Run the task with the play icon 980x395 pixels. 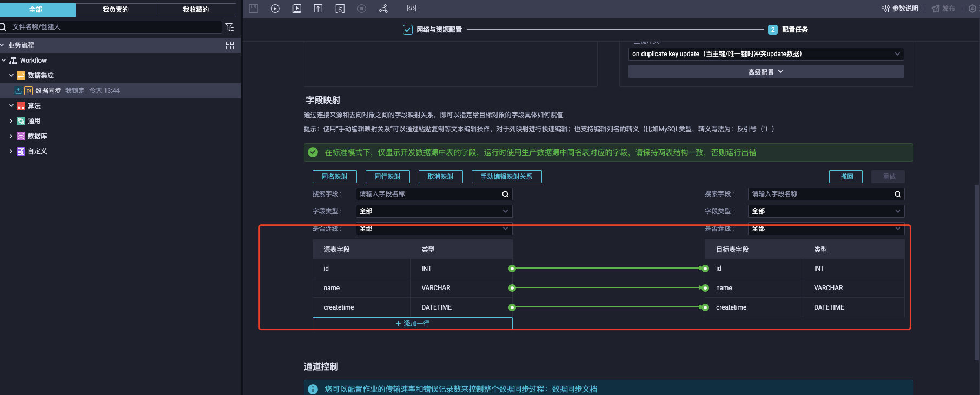[x=275, y=9]
